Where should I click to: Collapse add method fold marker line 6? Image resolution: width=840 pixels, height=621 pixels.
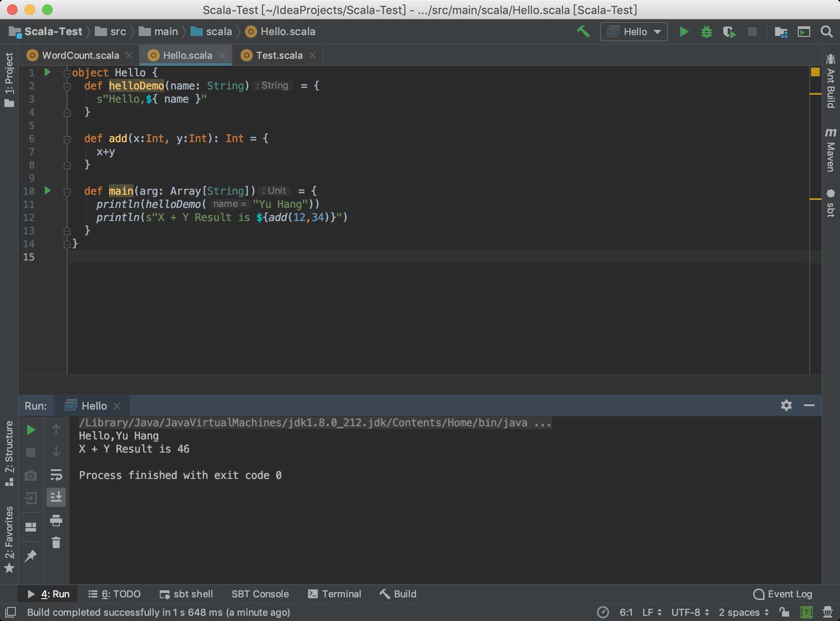67,139
